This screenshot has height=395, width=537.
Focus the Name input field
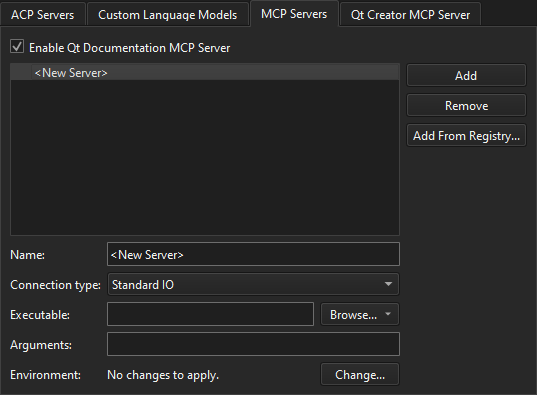click(x=253, y=254)
